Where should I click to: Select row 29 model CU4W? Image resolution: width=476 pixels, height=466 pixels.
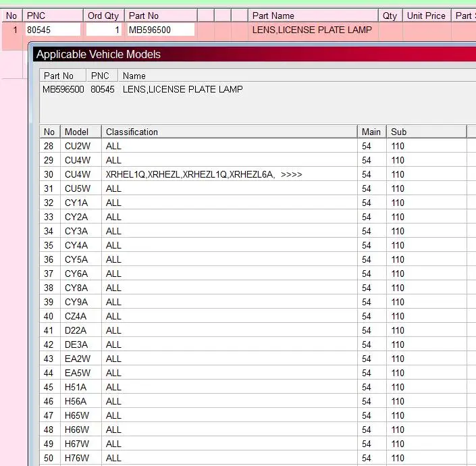(78, 160)
